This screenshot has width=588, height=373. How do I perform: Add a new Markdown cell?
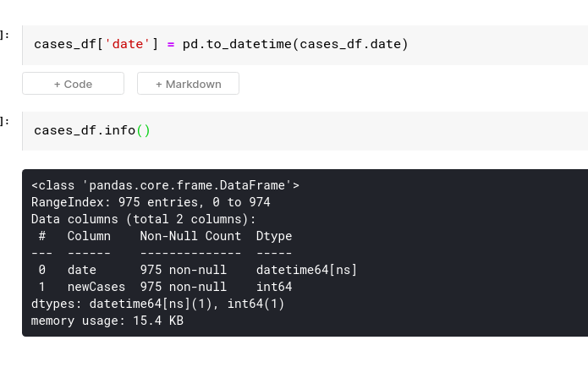click(x=188, y=84)
